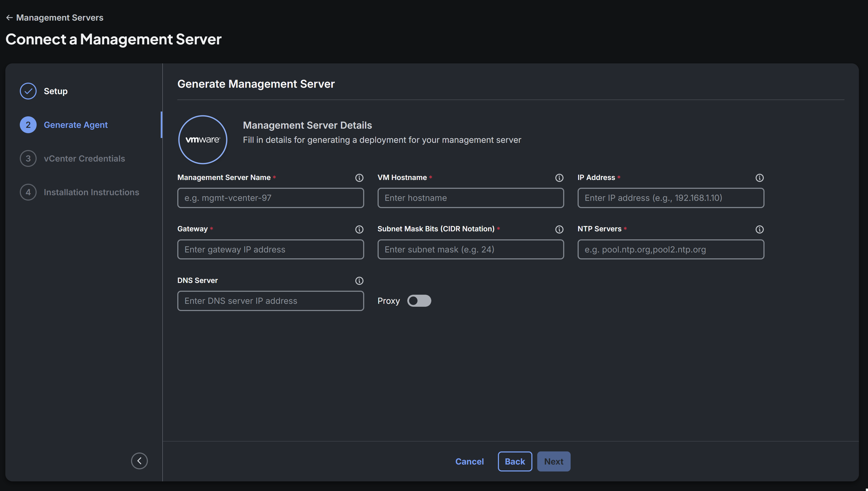868x491 pixels.
Task: Collapse the sidebar with the chevron button
Action: click(x=139, y=461)
